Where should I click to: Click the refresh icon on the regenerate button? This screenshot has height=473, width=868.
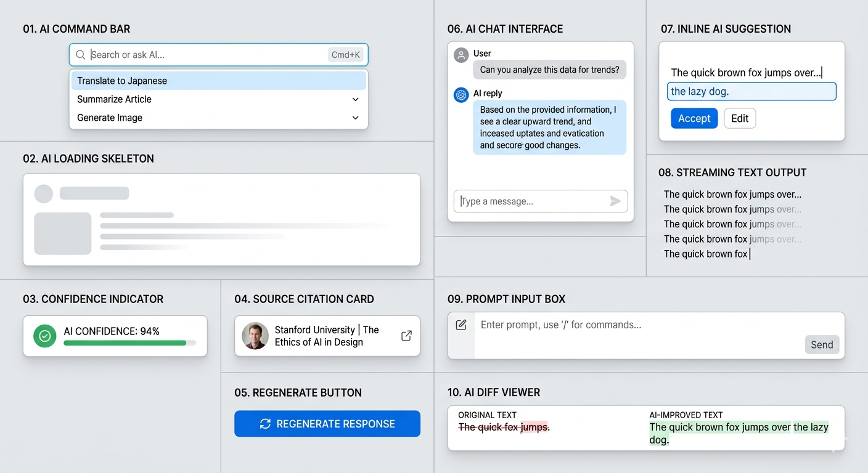click(265, 424)
